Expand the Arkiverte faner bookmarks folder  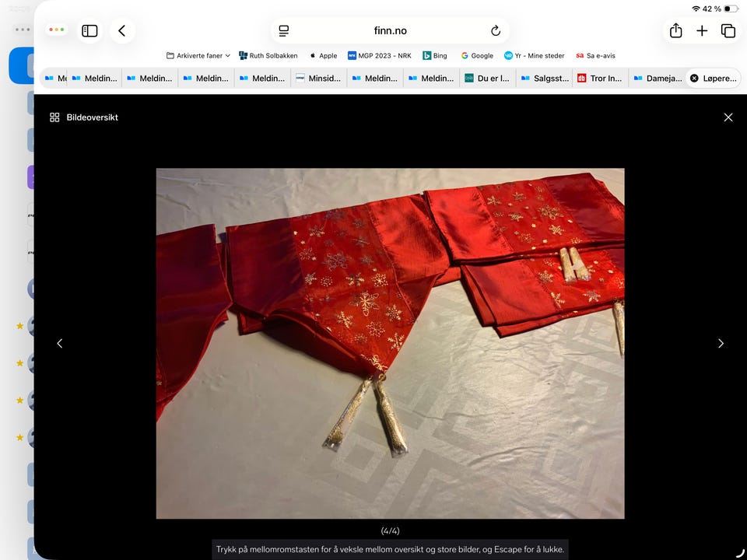(x=198, y=56)
